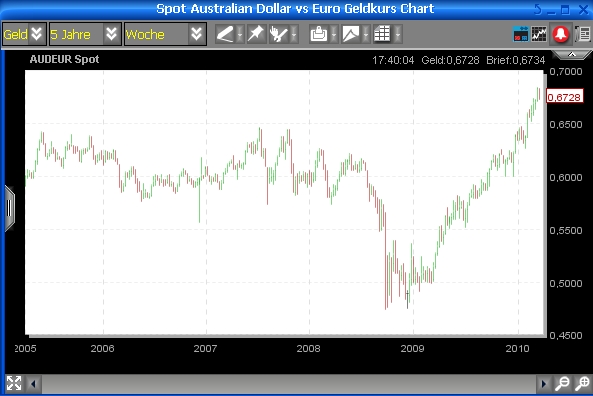Click the AUDEUR Spot label
The image size is (593, 396).
click(x=64, y=59)
